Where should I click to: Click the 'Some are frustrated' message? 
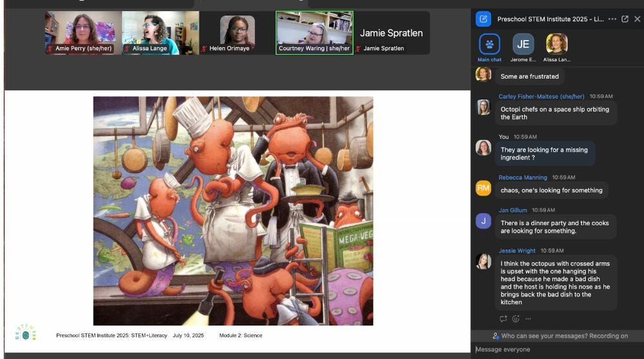pos(529,76)
